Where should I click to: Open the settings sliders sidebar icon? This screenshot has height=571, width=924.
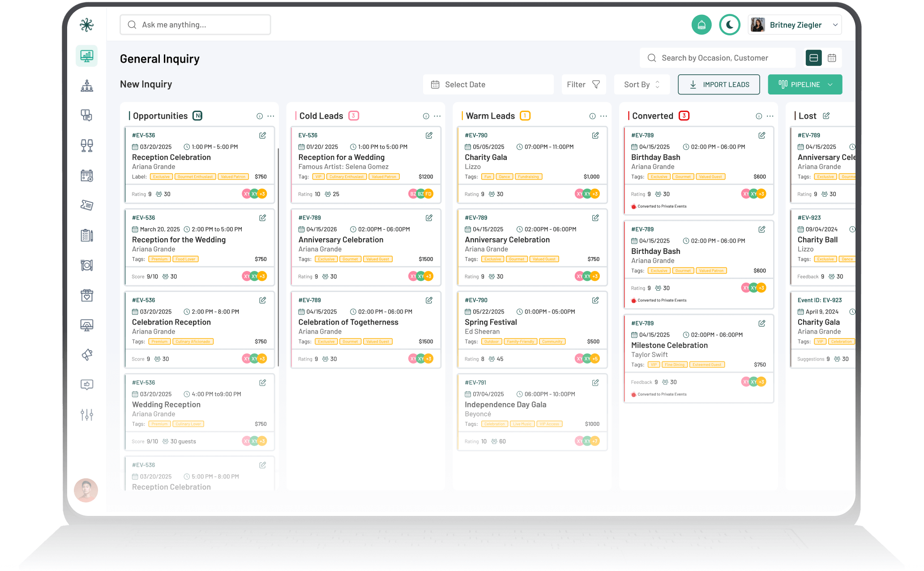pyautogui.click(x=87, y=415)
